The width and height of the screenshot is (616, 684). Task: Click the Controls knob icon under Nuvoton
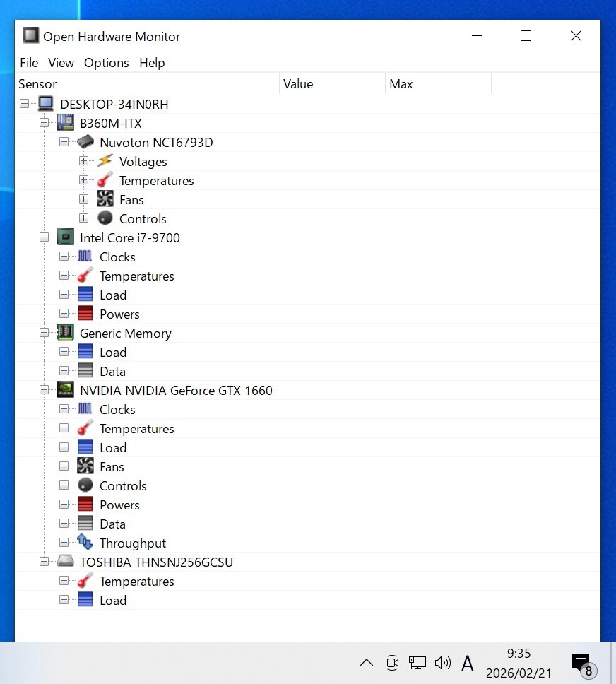pos(105,218)
